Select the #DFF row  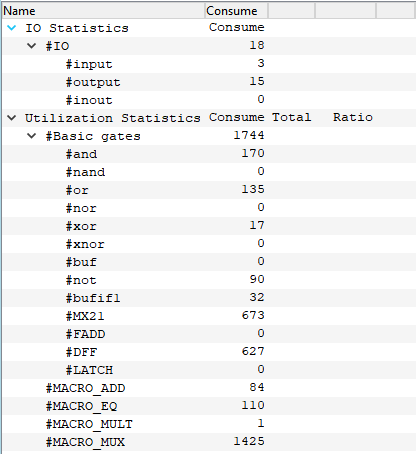(209, 352)
